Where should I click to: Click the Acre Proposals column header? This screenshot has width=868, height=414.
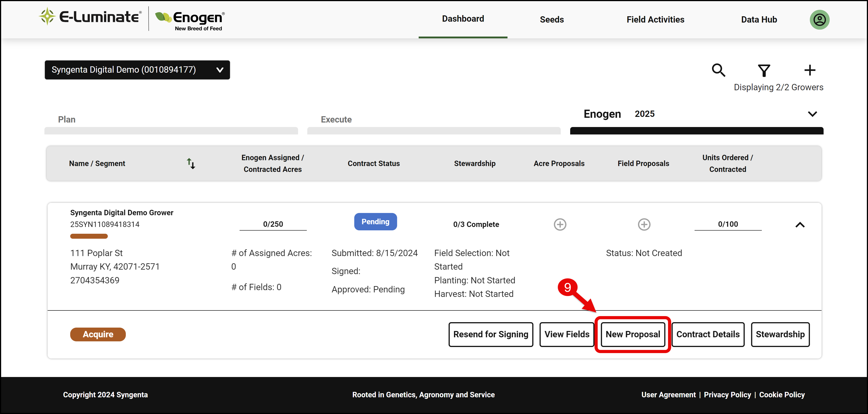pyautogui.click(x=559, y=164)
